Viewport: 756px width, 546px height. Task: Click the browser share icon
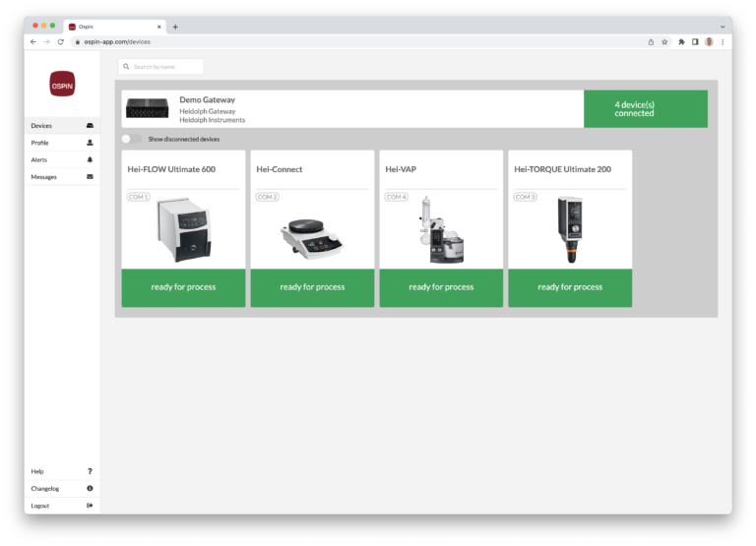click(x=651, y=42)
